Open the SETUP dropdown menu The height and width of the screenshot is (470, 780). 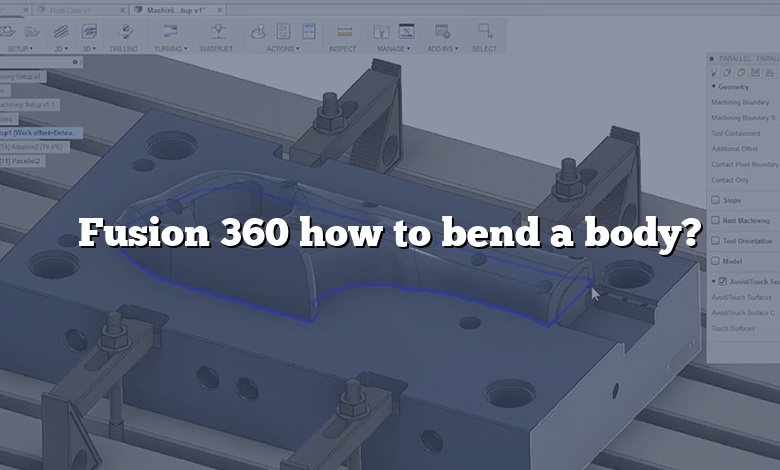coord(19,49)
